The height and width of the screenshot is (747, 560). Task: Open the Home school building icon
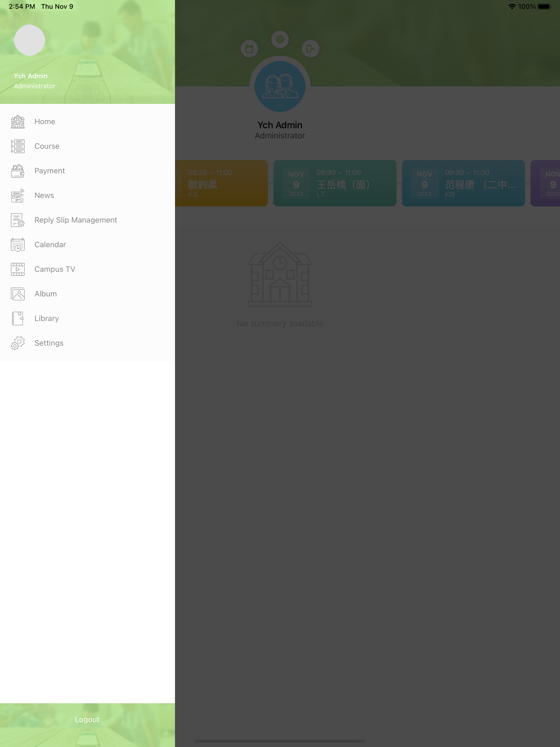point(17,122)
